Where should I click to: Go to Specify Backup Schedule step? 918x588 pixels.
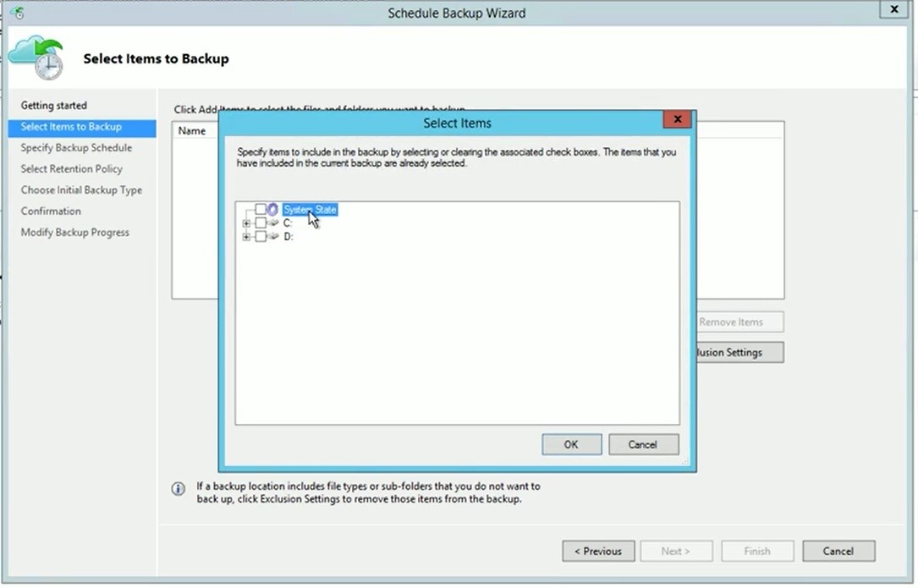point(76,148)
